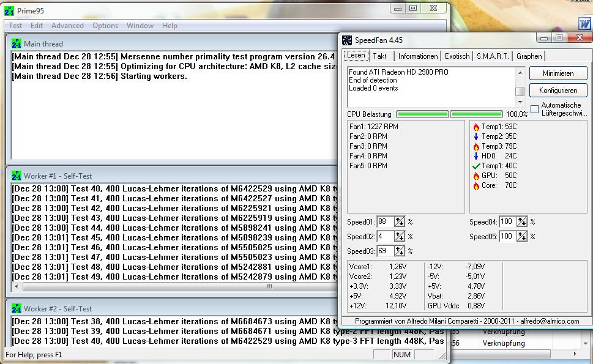
Task: Click the SpeedFan log scroll up arrow
Action: (520, 73)
